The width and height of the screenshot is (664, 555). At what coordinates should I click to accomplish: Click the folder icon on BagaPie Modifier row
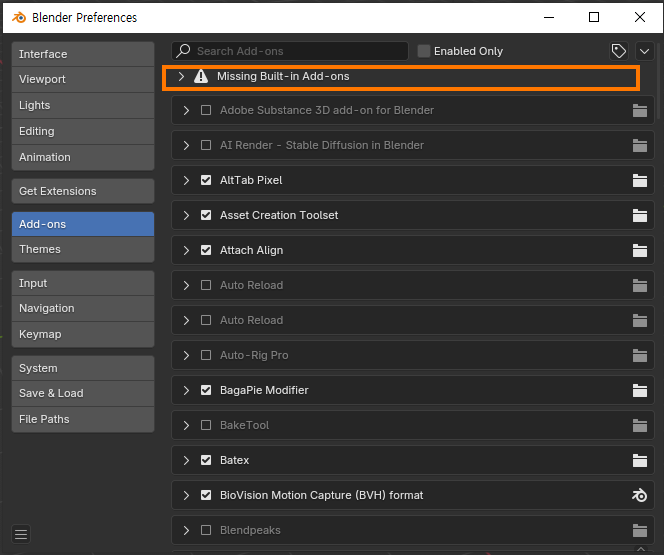click(639, 390)
